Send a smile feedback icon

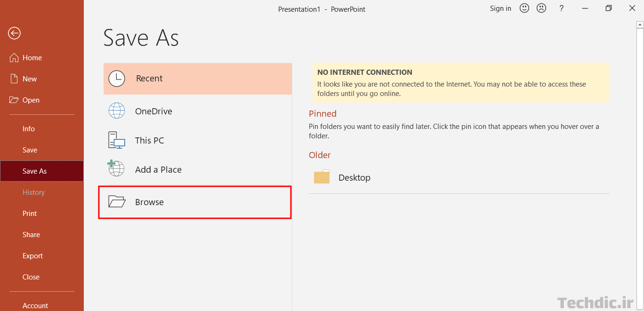point(524,8)
